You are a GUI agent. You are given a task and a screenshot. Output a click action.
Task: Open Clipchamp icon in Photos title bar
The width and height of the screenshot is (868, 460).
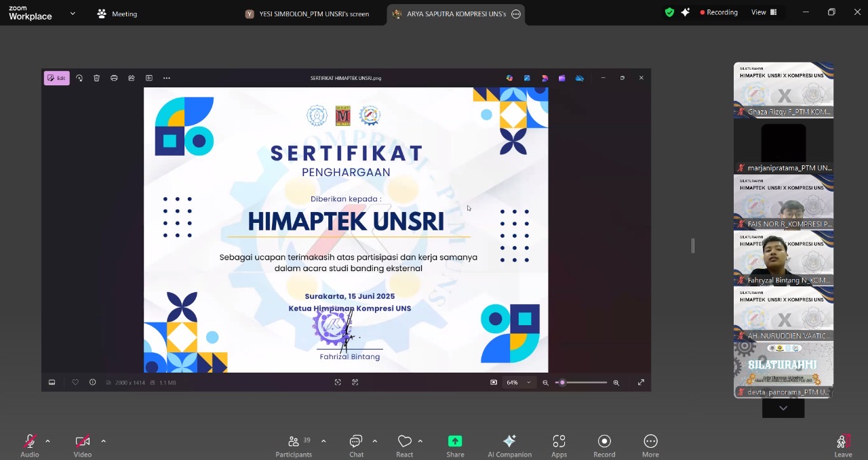pyautogui.click(x=545, y=78)
